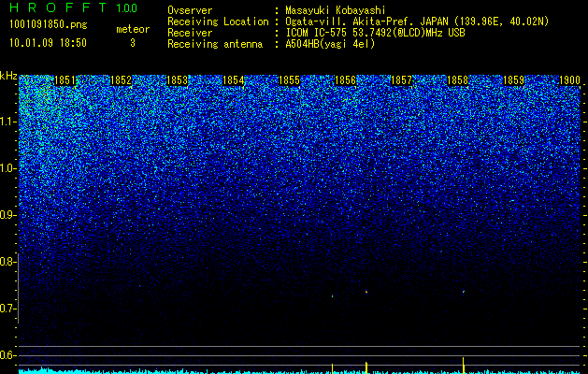
Task: Click the 0.7 kHz axis label
Action: tap(8, 309)
